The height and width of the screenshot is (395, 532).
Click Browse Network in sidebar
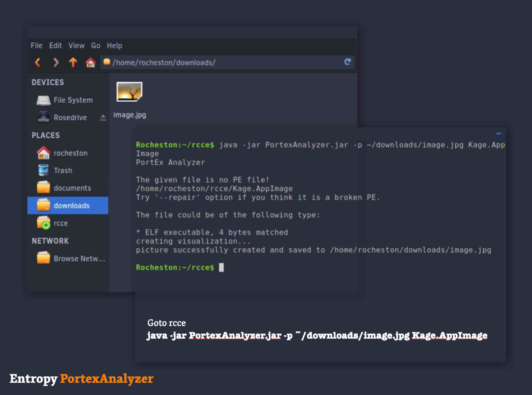(x=79, y=259)
